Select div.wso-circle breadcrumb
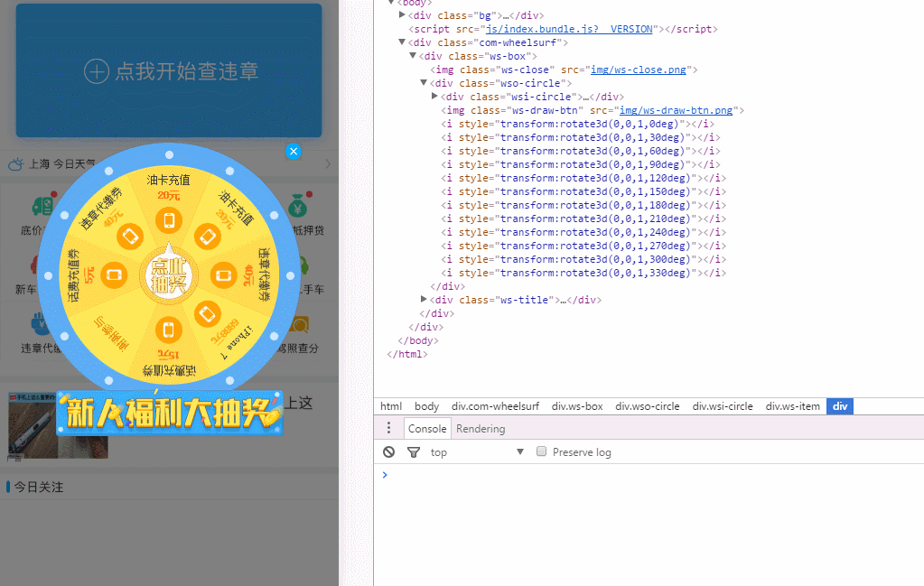 click(x=647, y=406)
